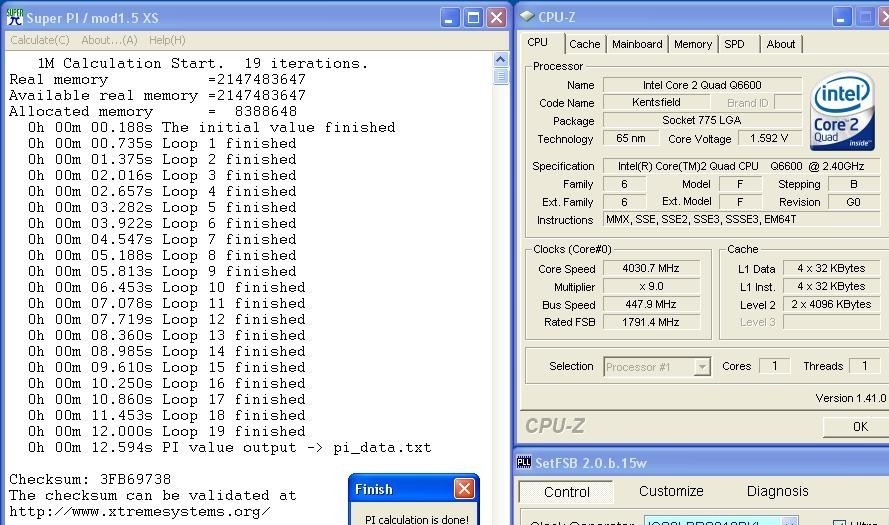Image resolution: width=889 pixels, height=525 pixels.
Task: Minimize the Super PI window
Action: pyautogui.click(x=449, y=18)
